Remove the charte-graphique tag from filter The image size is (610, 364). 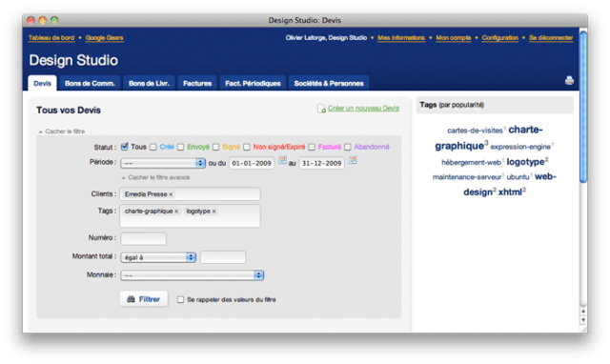tap(176, 212)
